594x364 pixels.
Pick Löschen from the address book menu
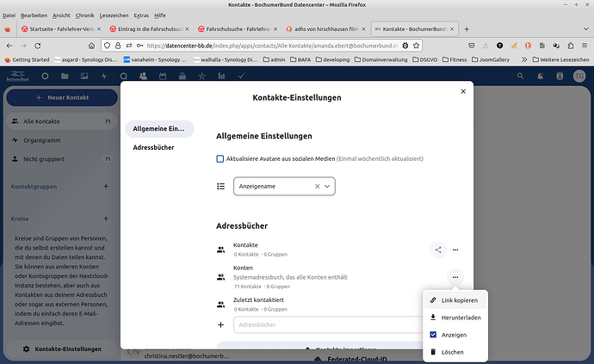[455, 352]
